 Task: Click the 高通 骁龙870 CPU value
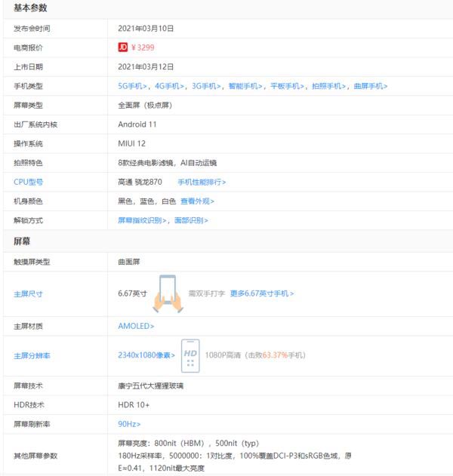click(140, 182)
